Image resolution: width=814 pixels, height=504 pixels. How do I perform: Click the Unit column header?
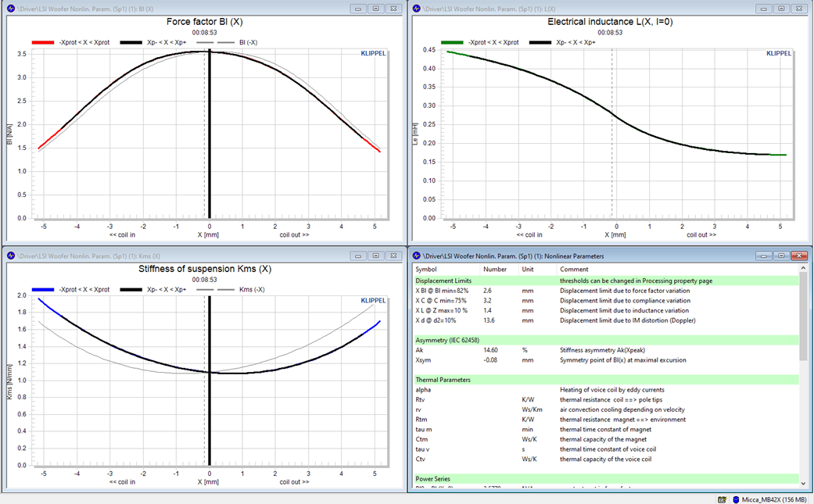(528, 269)
